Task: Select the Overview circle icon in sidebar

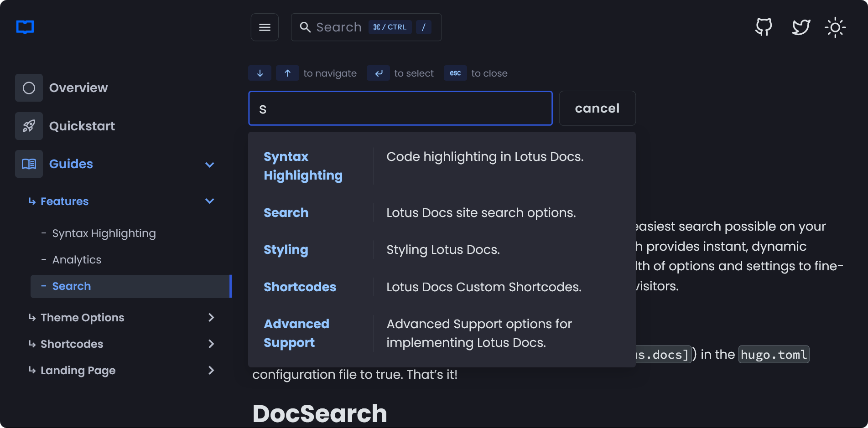Action: (28, 88)
